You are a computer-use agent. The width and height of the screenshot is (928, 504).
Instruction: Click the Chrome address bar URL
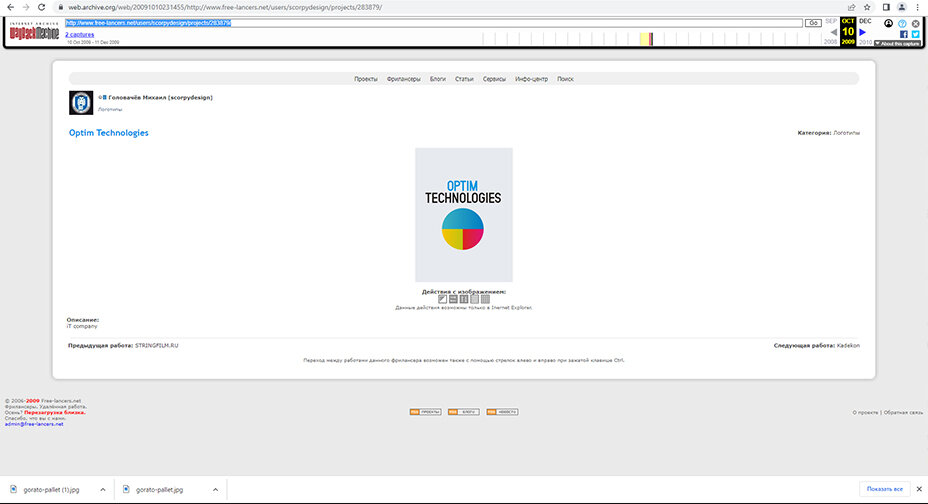[225, 7]
